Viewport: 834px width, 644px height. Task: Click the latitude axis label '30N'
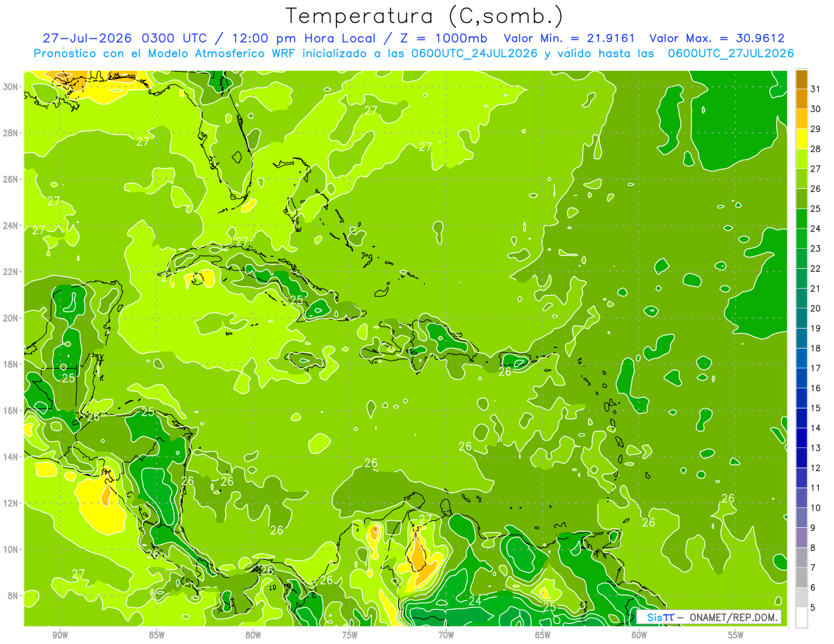point(12,86)
